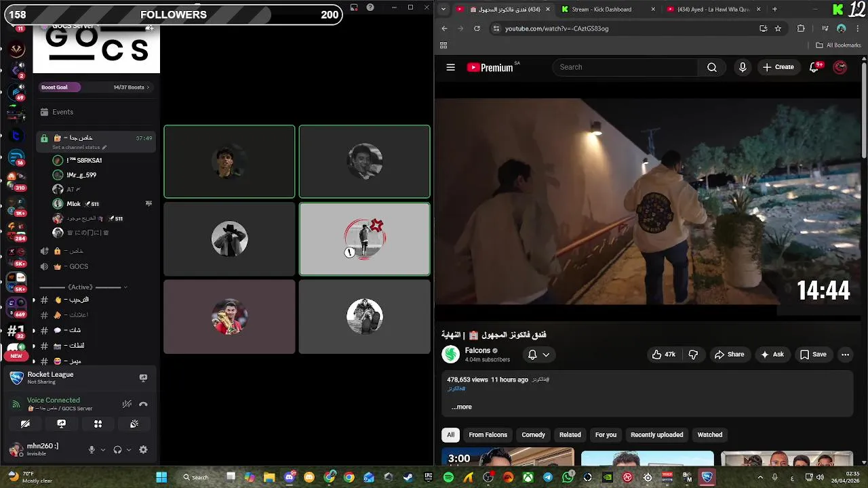Open YouTube Create menu
868x488 pixels.
coord(778,67)
